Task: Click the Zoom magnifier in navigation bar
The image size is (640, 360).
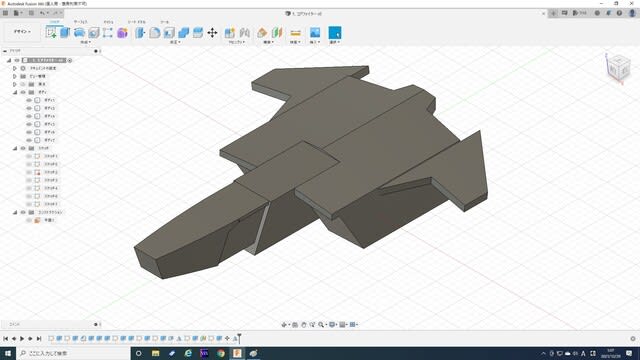Action: click(321, 324)
